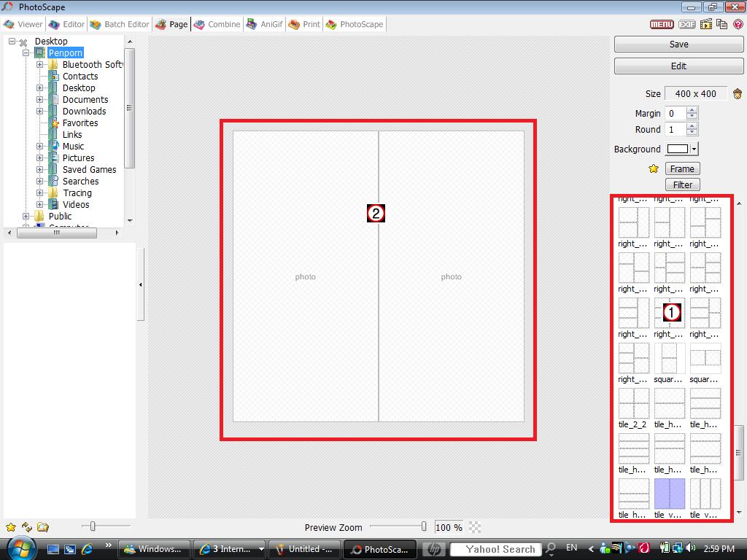Collapse the left folder panel with arrow
Screen dimensions: 747x560
click(140, 284)
